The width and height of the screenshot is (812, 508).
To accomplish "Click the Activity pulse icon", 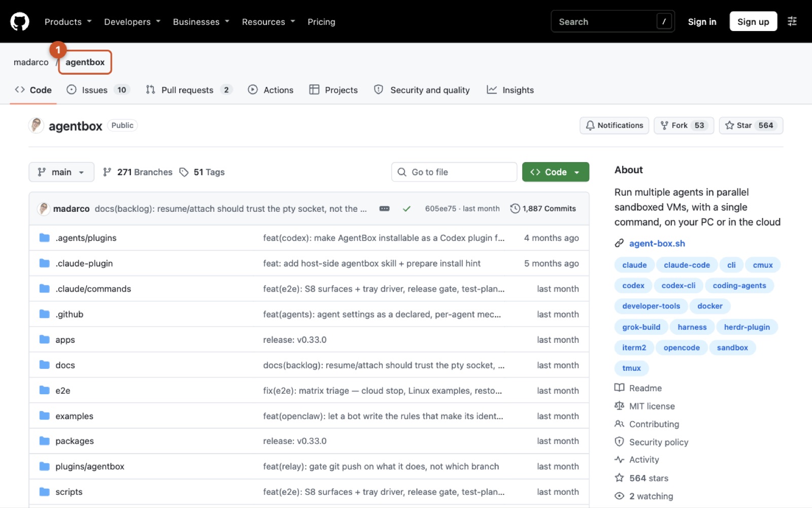I will 619,460.
